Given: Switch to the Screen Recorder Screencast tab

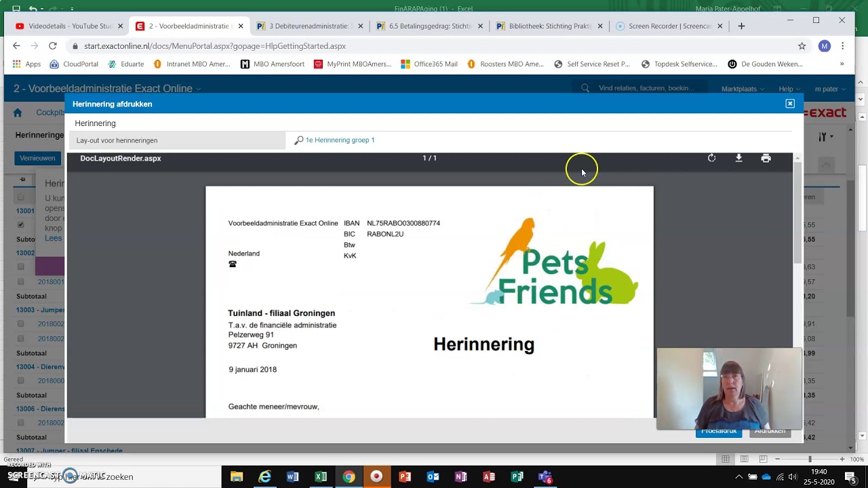Looking at the screenshot, I should 670,26.
